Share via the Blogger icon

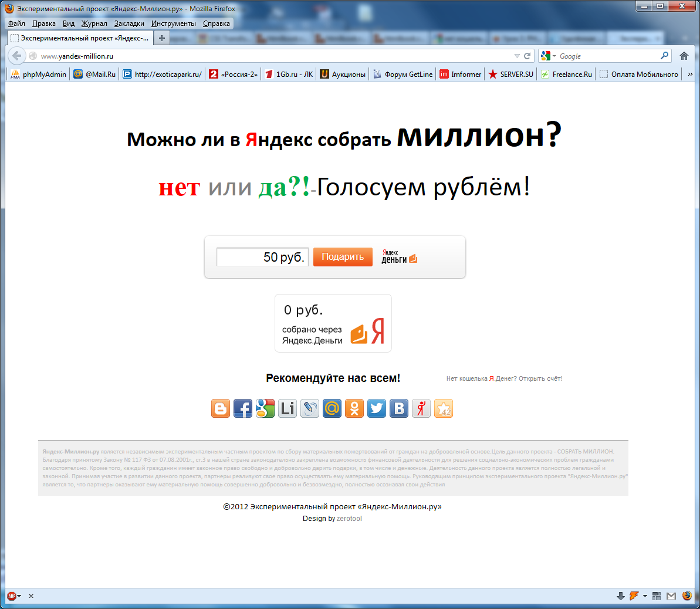click(221, 408)
